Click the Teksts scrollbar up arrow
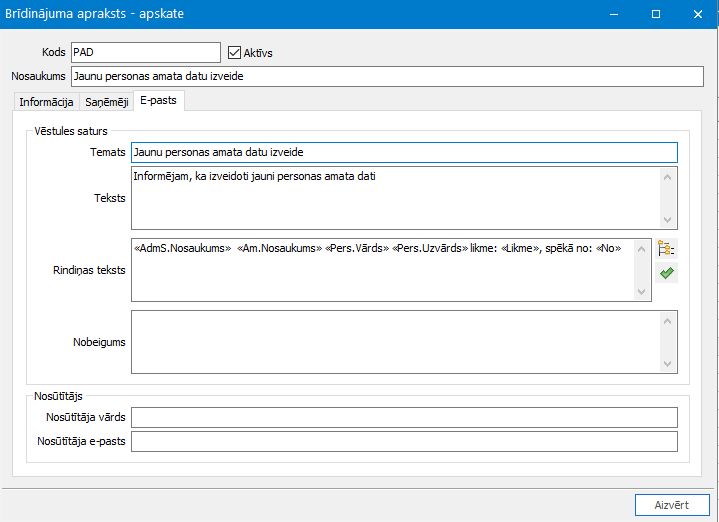The image size is (719, 522). (667, 177)
